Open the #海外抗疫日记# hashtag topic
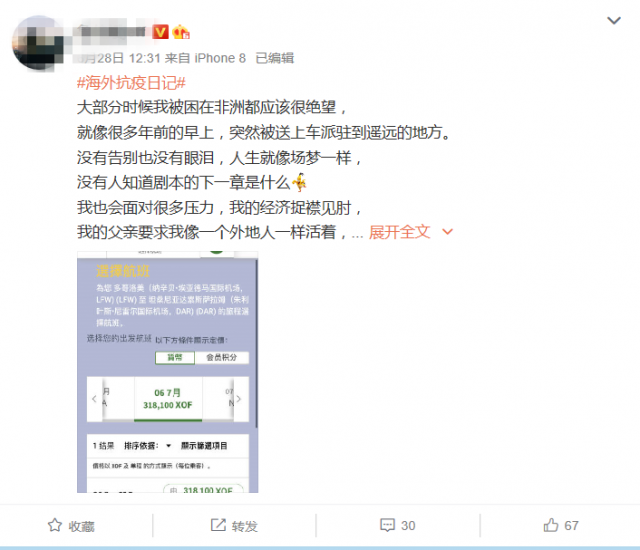The height and width of the screenshot is (550, 640). (x=131, y=83)
